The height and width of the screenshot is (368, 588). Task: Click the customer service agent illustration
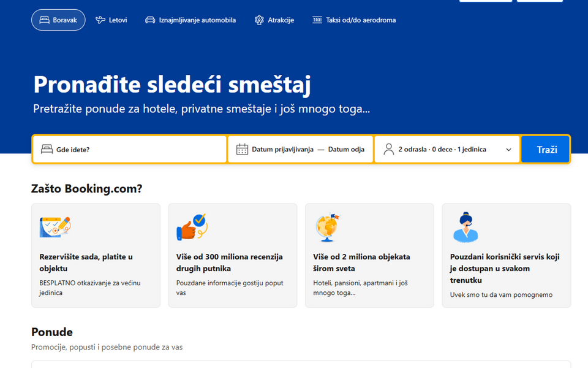[466, 227]
